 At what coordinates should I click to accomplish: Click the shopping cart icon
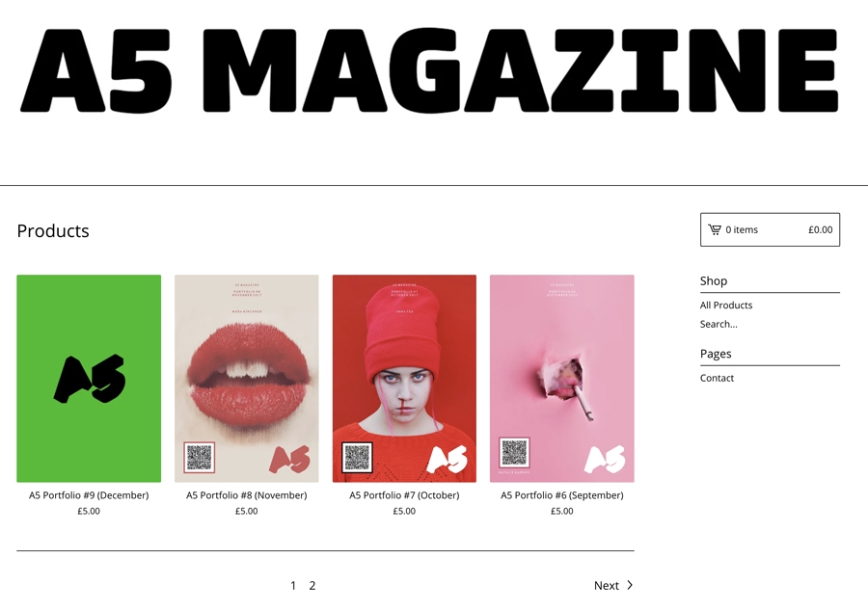pyautogui.click(x=714, y=229)
